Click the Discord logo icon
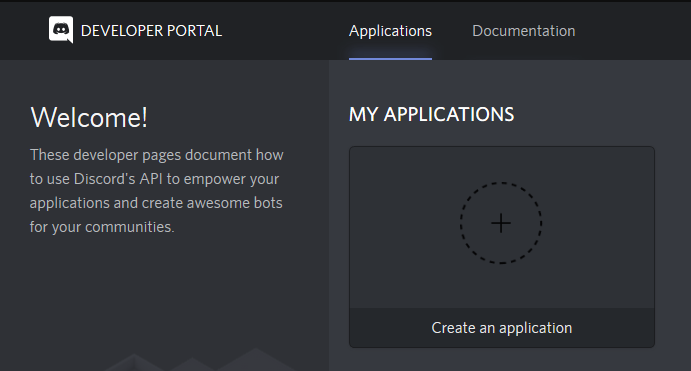Viewport: 691px width, 371px height. (x=61, y=30)
